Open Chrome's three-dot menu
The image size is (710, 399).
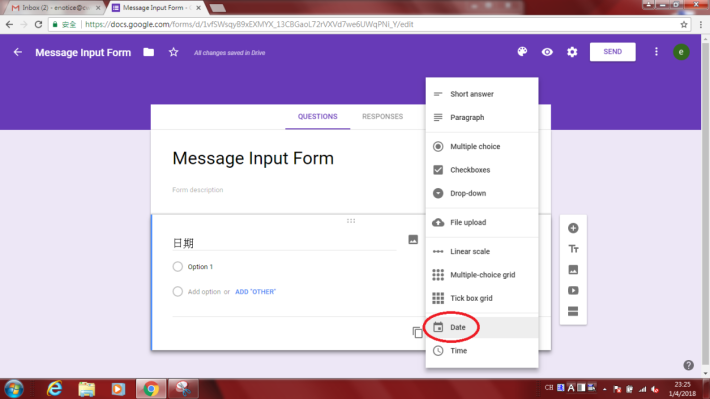(x=701, y=24)
